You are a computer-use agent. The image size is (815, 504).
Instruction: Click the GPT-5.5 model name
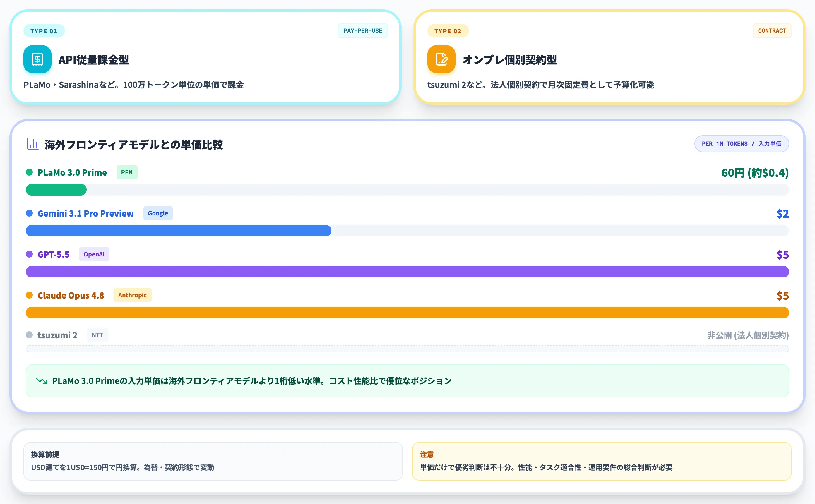53,255
